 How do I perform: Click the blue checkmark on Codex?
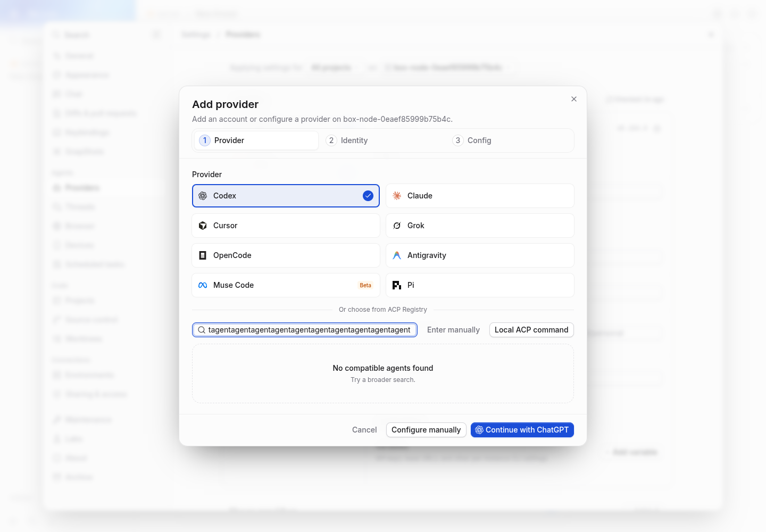point(368,196)
